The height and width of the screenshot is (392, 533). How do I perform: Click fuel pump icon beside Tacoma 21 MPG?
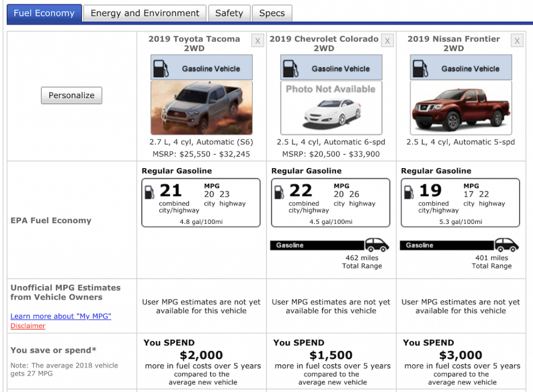[x=149, y=192]
